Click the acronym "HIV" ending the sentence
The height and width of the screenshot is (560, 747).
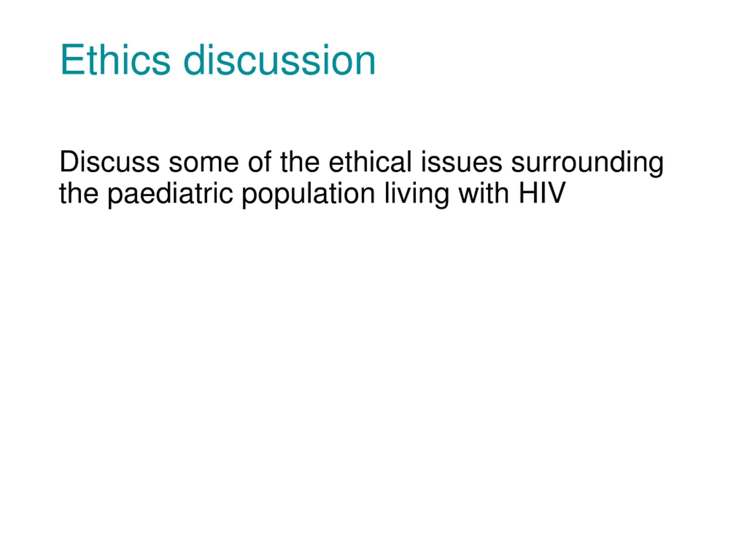tap(542, 193)
